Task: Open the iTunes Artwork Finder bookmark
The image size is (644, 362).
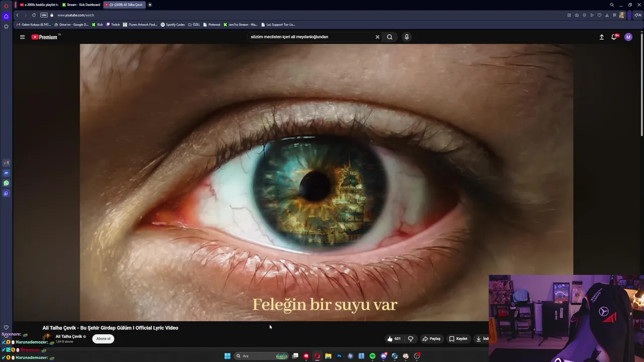Action: coord(140,25)
